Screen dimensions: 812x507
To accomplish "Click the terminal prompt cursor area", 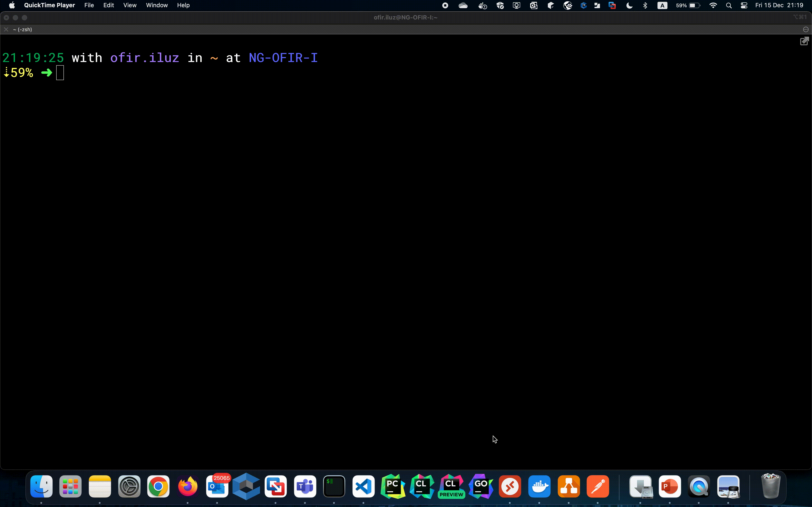I will coord(60,73).
